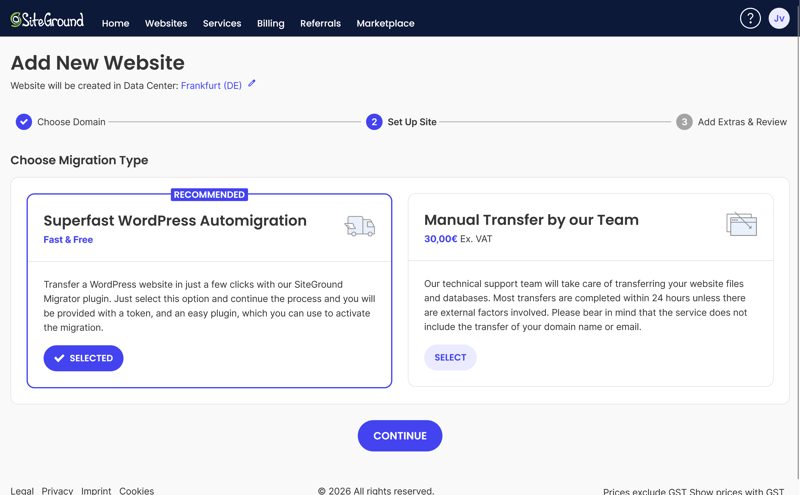
Task: Open the Referrals menu item
Action: [320, 23]
